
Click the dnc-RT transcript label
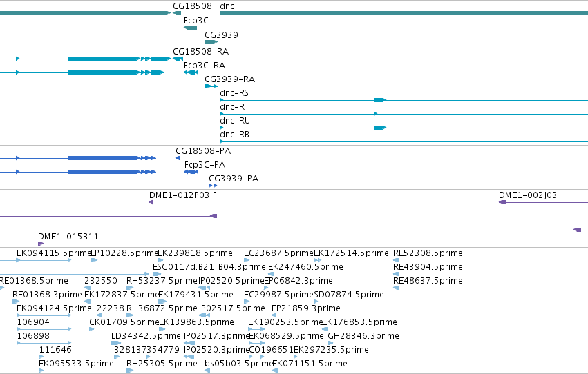tap(234, 107)
